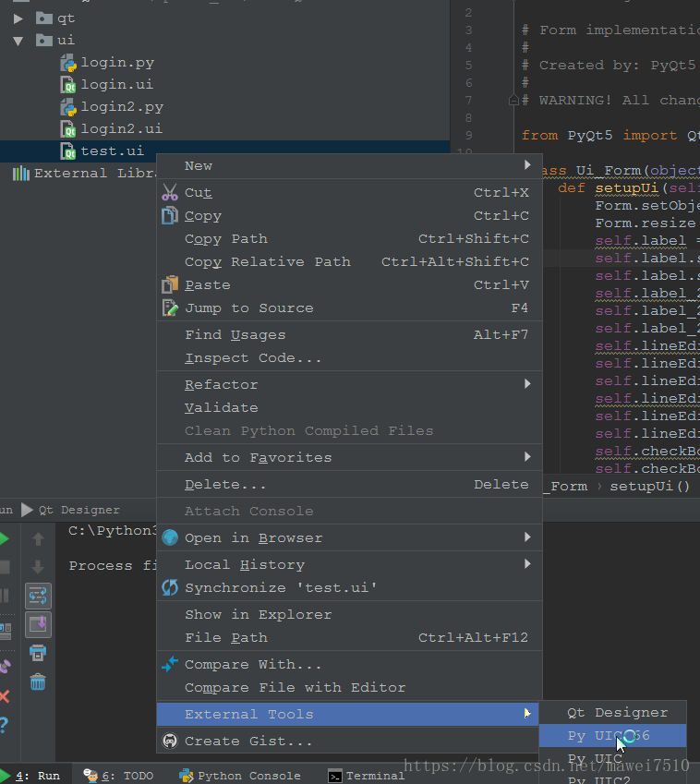Select Py UIC5.6 from External Tools submenu
This screenshot has width=700, height=784.
coord(608,736)
